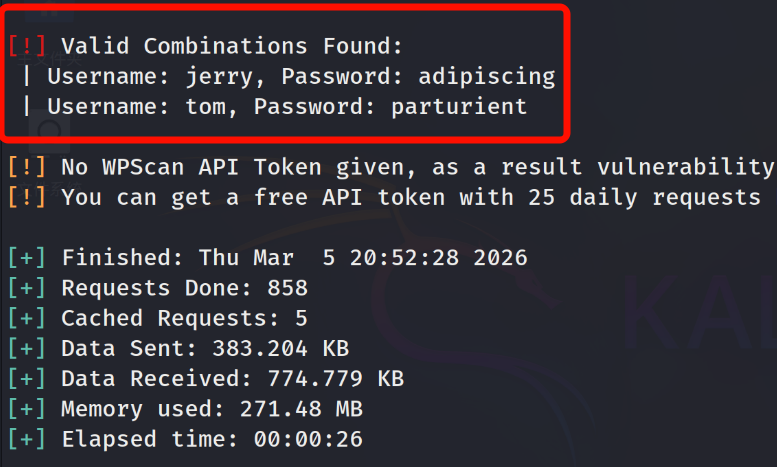Click the [+] marker beside Cached Requests

tap(26, 318)
